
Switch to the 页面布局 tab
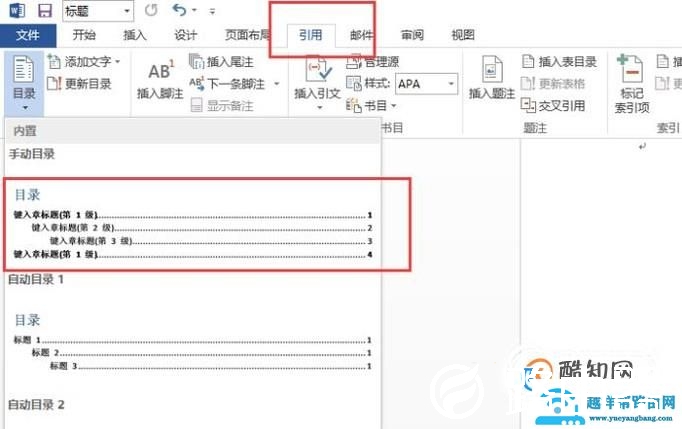(247, 35)
